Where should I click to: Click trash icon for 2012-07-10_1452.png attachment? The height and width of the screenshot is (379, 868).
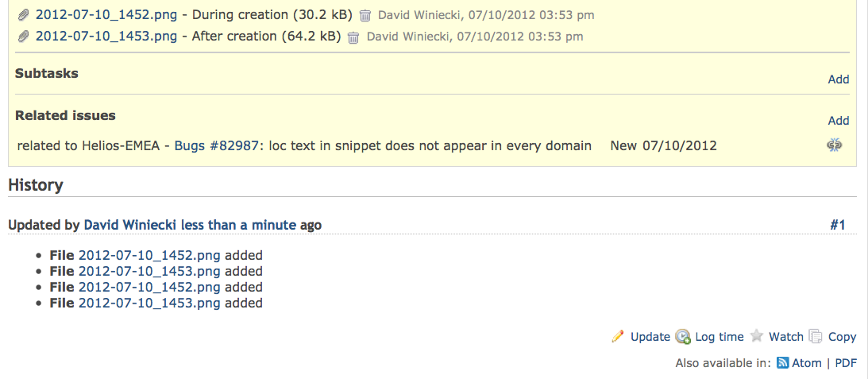365,16
